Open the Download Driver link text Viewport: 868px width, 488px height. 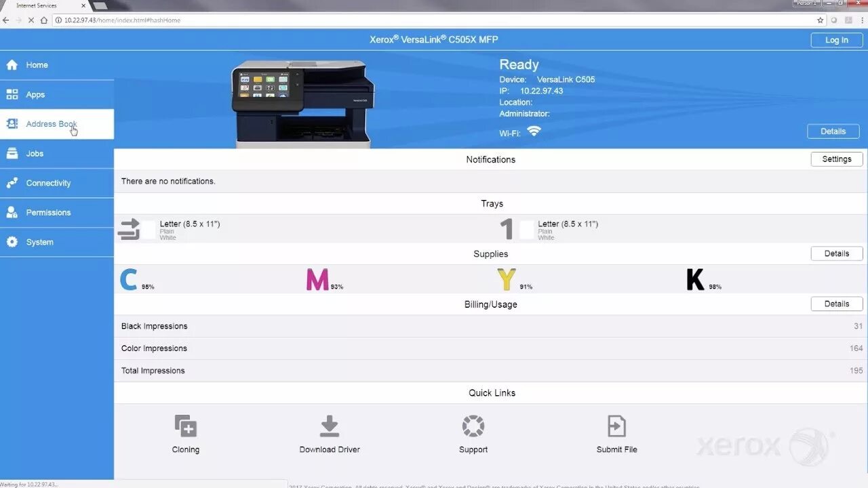[330, 449]
